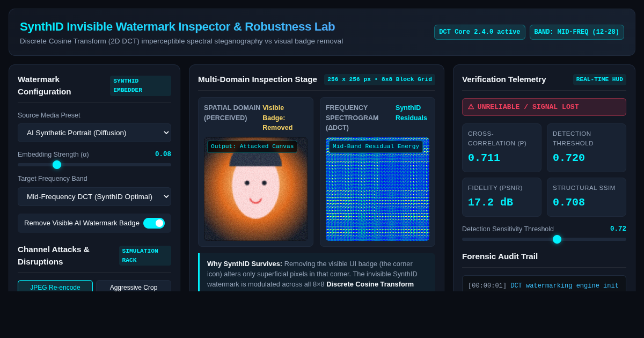Click the SIMULATION RACK tag
The width and height of the screenshot is (644, 338).
[x=145, y=255]
